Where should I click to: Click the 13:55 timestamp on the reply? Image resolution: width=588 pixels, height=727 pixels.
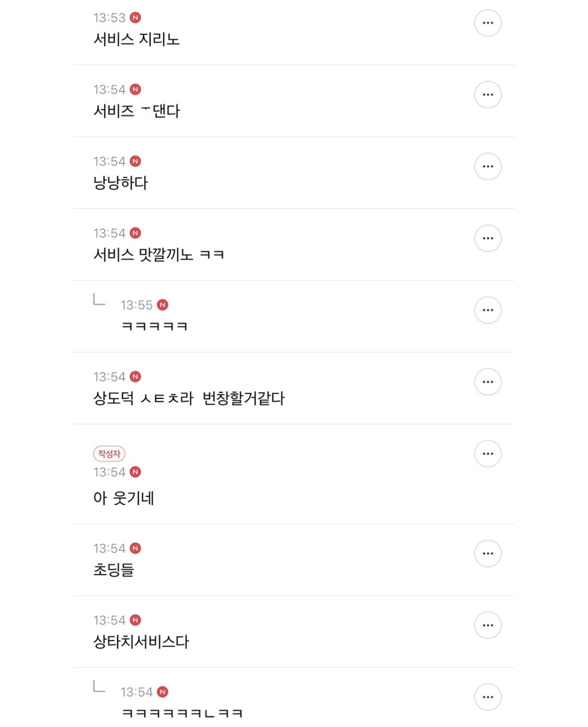pyautogui.click(x=136, y=305)
